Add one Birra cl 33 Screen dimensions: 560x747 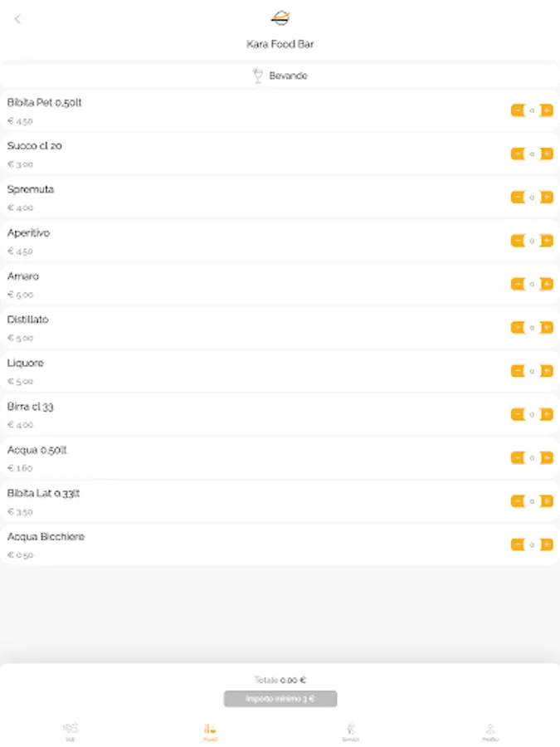pyautogui.click(x=547, y=414)
